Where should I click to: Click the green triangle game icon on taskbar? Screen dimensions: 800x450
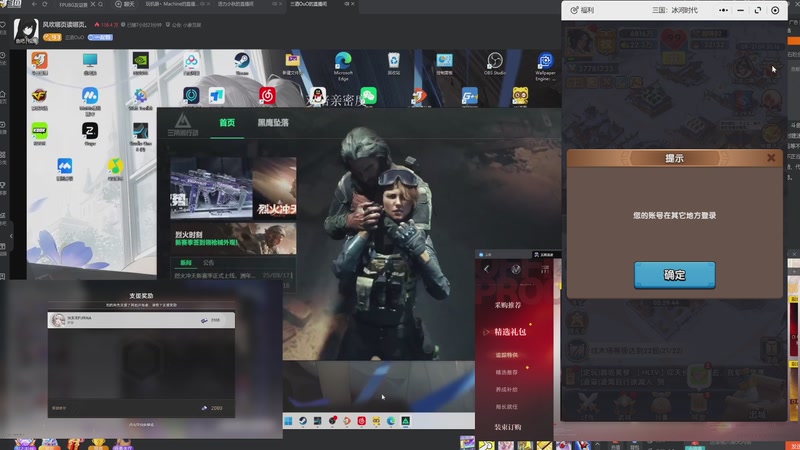pyautogui.click(x=406, y=421)
